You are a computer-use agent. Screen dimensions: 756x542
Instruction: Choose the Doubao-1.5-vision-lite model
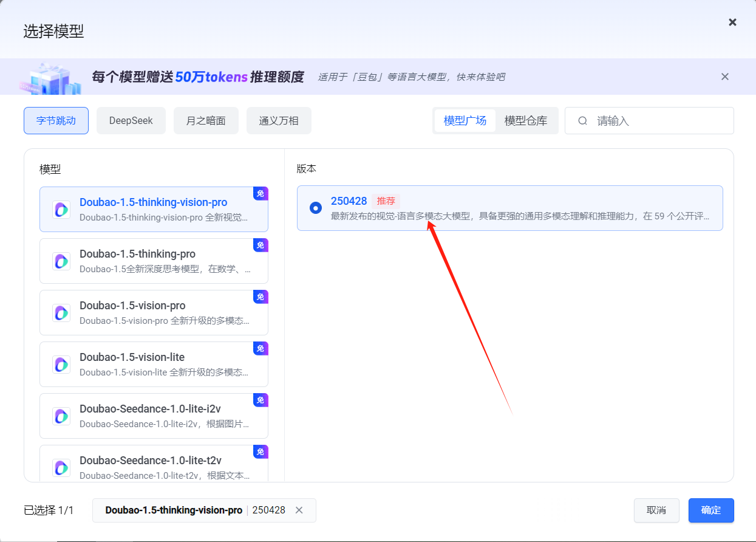[x=154, y=364]
